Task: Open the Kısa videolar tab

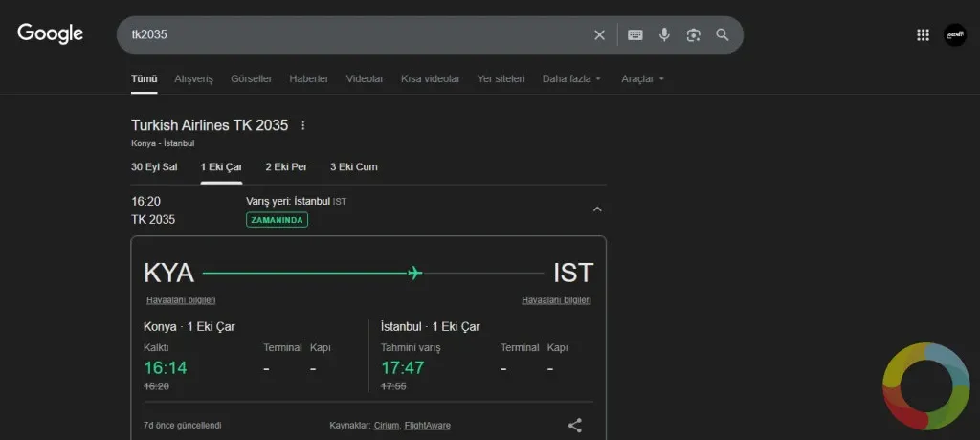Action: point(431,78)
